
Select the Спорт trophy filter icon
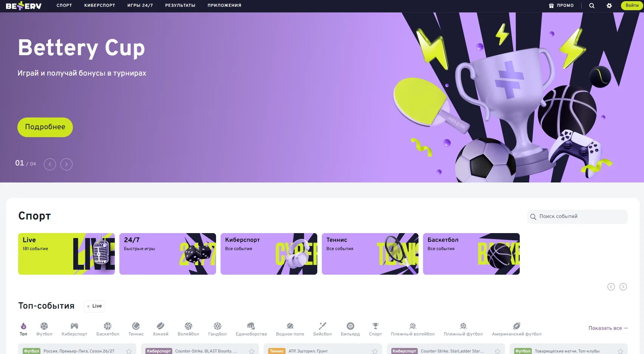[x=375, y=326]
